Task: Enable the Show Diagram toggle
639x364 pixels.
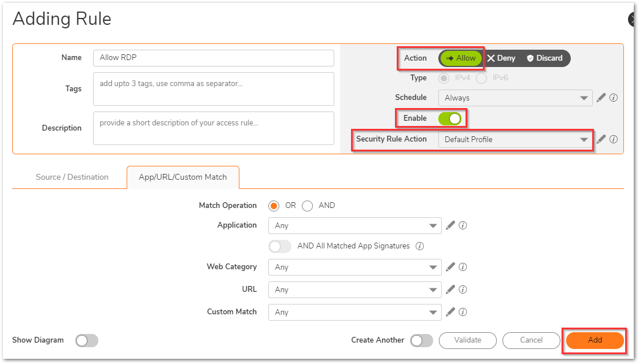Action: (x=87, y=340)
